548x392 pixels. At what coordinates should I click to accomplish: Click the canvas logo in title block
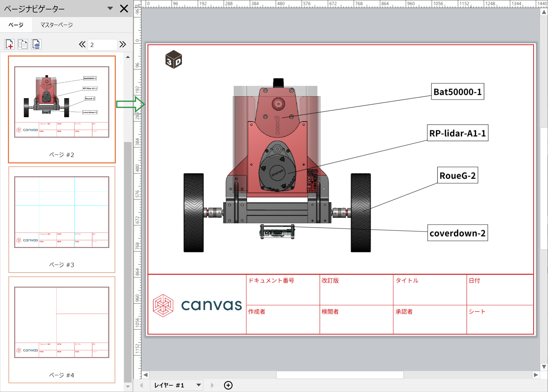point(197,305)
